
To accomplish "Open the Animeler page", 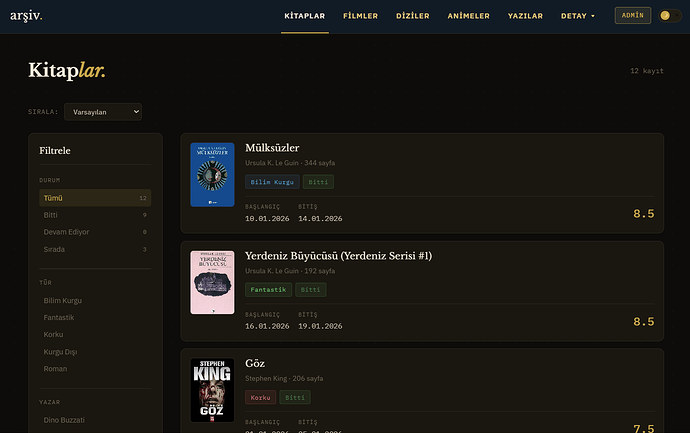I will (x=468, y=16).
